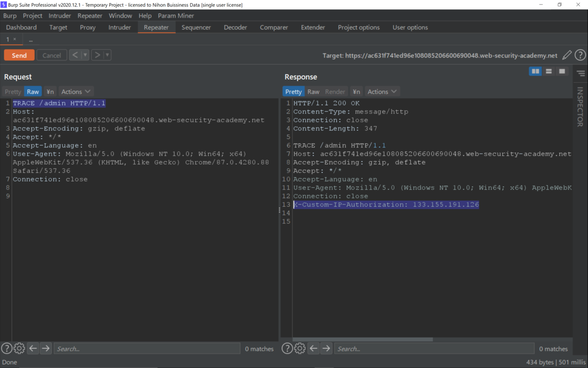Toggle Request newline display button
This screenshot has height=368, width=588.
coord(50,92)
